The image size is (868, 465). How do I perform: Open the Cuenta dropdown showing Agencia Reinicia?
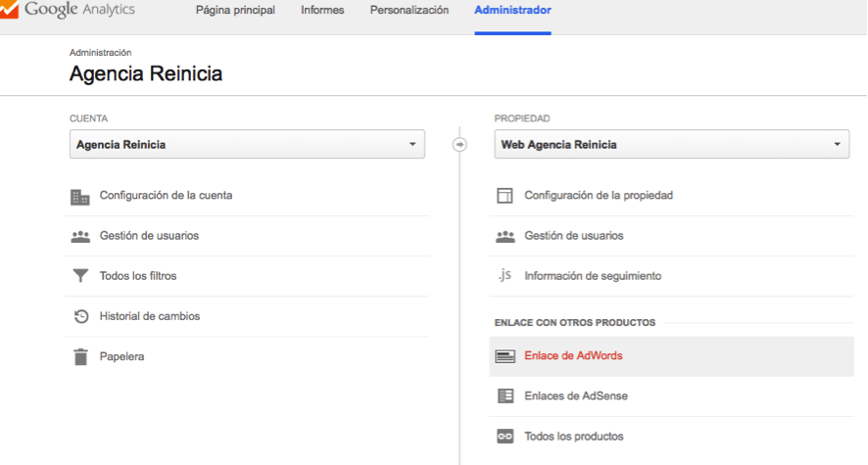(x=247, y=144)
